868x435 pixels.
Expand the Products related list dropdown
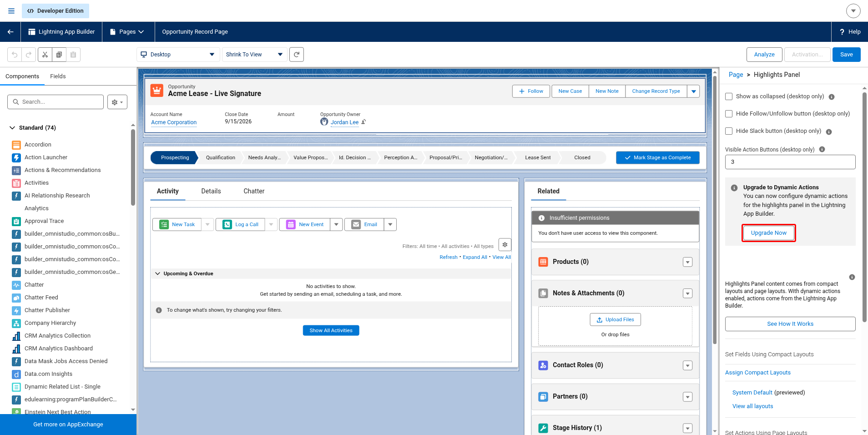click(x=688, y=262)
